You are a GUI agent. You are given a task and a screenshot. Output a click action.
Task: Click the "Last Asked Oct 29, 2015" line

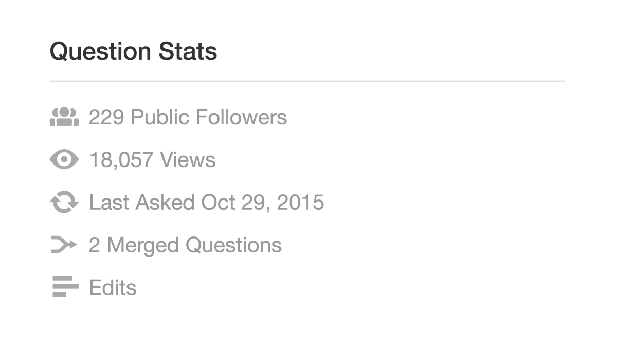coord(206,203)
